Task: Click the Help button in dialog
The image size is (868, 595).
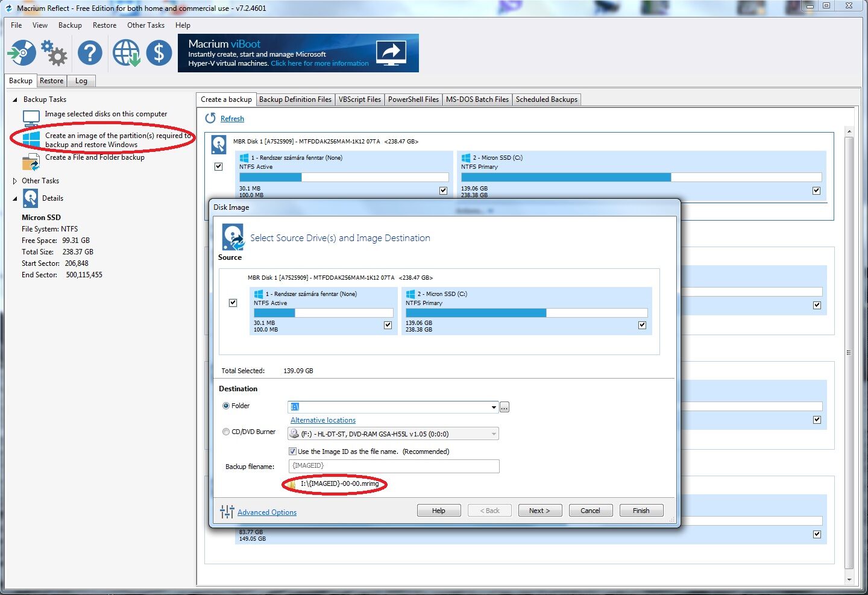Action: 439,511
